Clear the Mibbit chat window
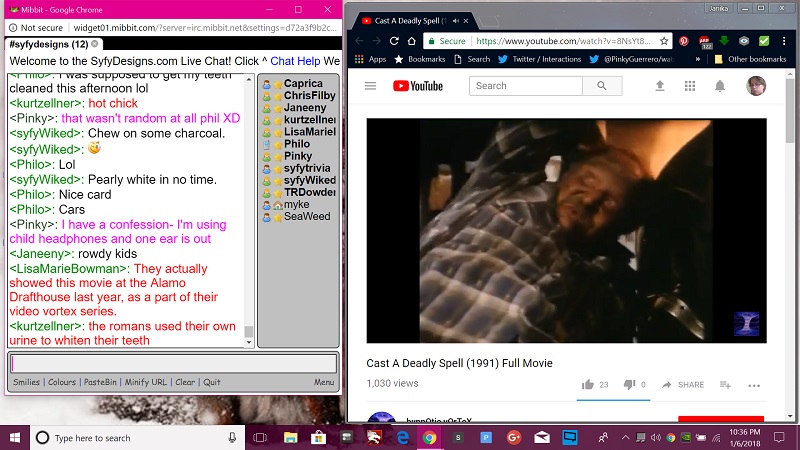800x450 pixels. (185, 382)
